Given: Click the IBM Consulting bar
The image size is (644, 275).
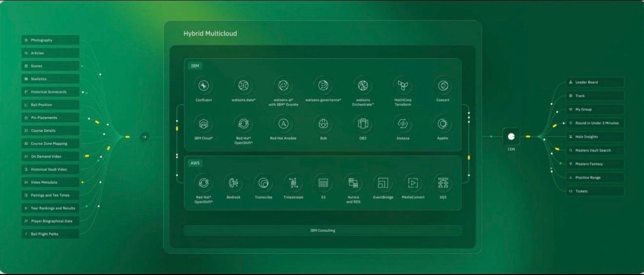Looking at the screenshot, I should tap(323, 230).
